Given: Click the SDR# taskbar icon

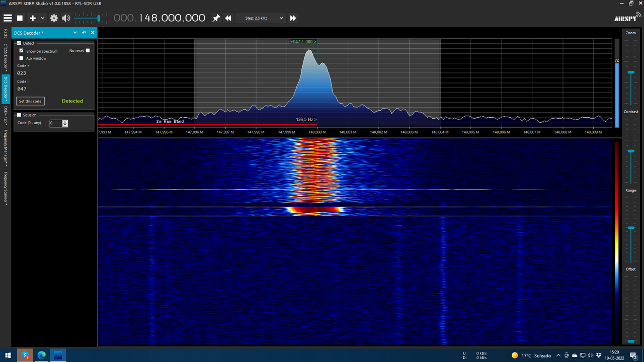Looking at the screenshot, I should [58, 355].
